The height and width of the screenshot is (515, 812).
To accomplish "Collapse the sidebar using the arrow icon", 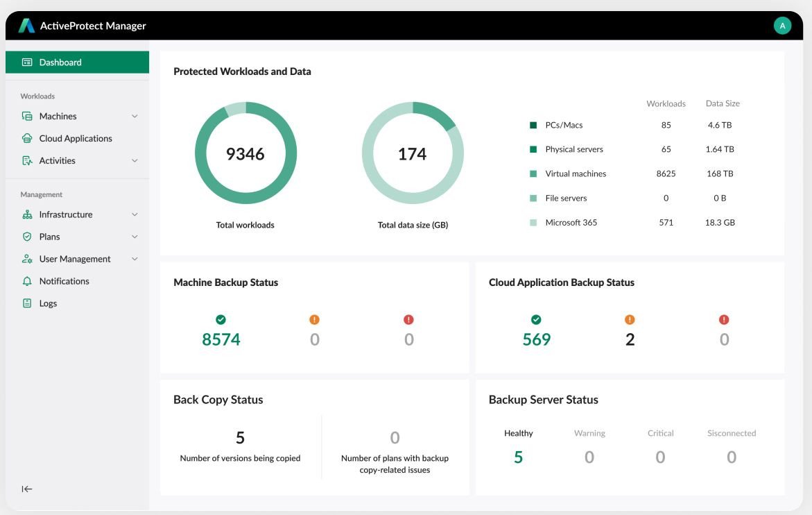I will coord(27,489).
